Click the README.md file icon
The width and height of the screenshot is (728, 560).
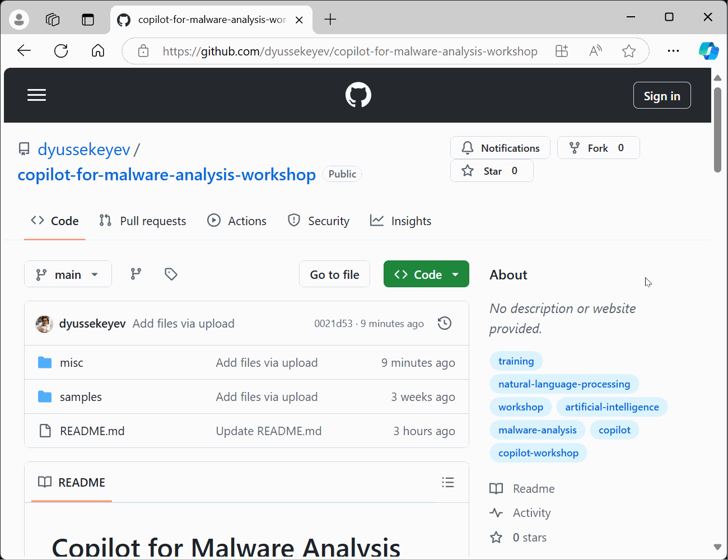[45, 431]
